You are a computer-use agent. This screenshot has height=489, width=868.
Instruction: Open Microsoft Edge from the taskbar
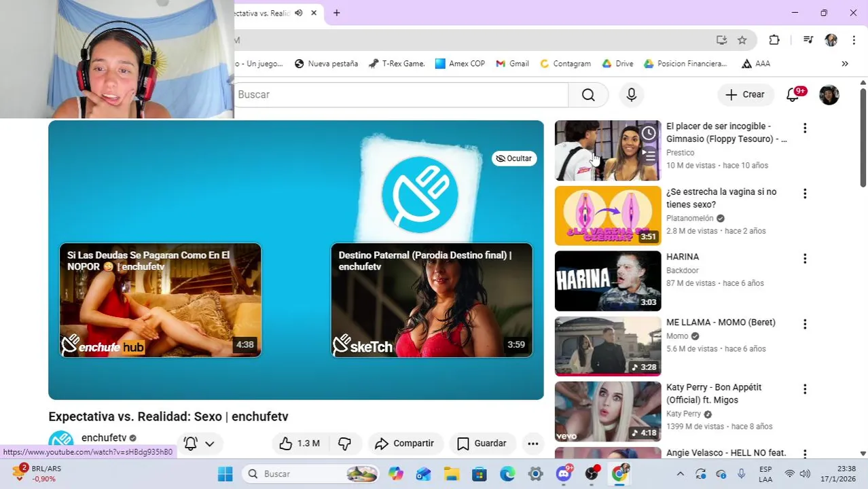click(x=507, y=474)
